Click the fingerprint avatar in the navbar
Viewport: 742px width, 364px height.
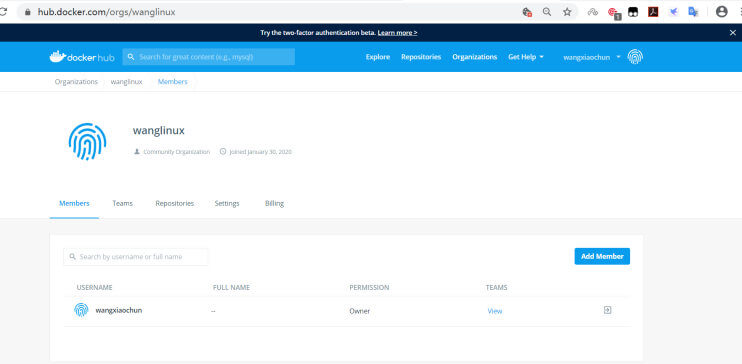pyautogui.click(x=635, y=57)
